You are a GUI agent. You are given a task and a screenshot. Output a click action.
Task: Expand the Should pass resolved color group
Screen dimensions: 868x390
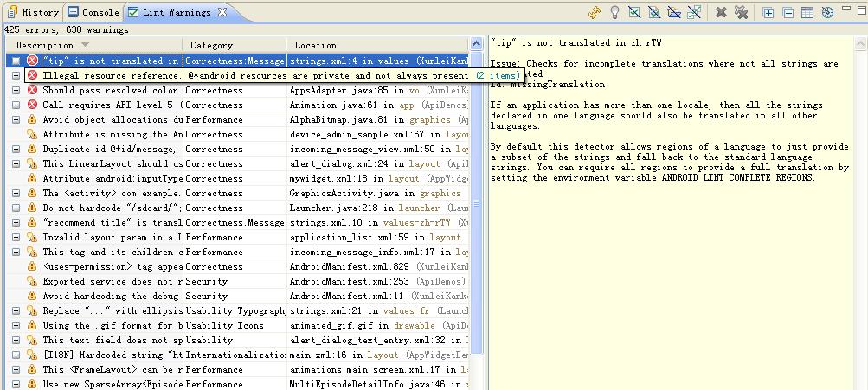tap(16, 90)
